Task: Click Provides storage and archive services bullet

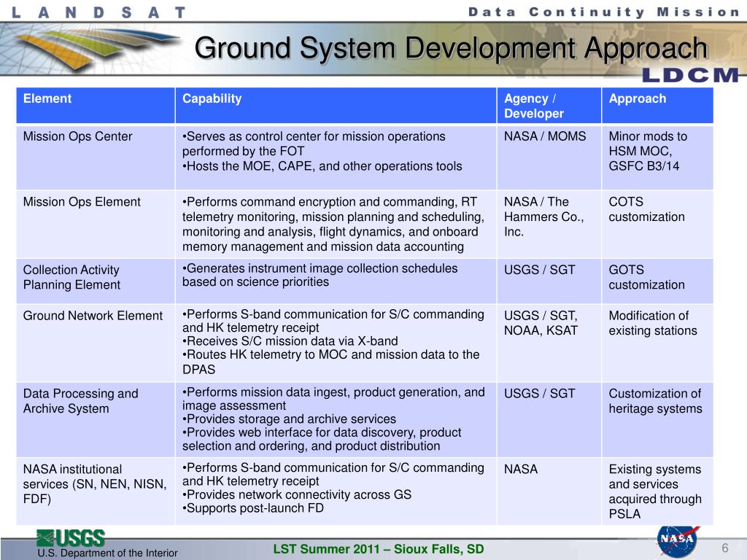Action: point(289,419)
